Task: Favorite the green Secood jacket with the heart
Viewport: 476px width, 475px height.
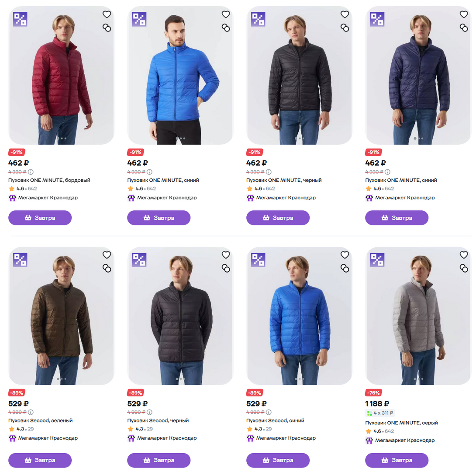Action: pyautogui.click(x=107, y=255)
